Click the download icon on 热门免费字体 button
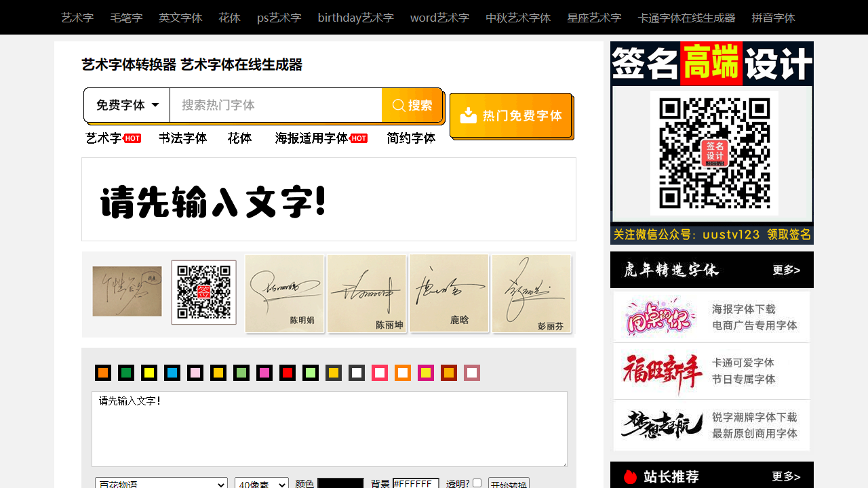Screen dimensions: 868x488 (468, 115)
